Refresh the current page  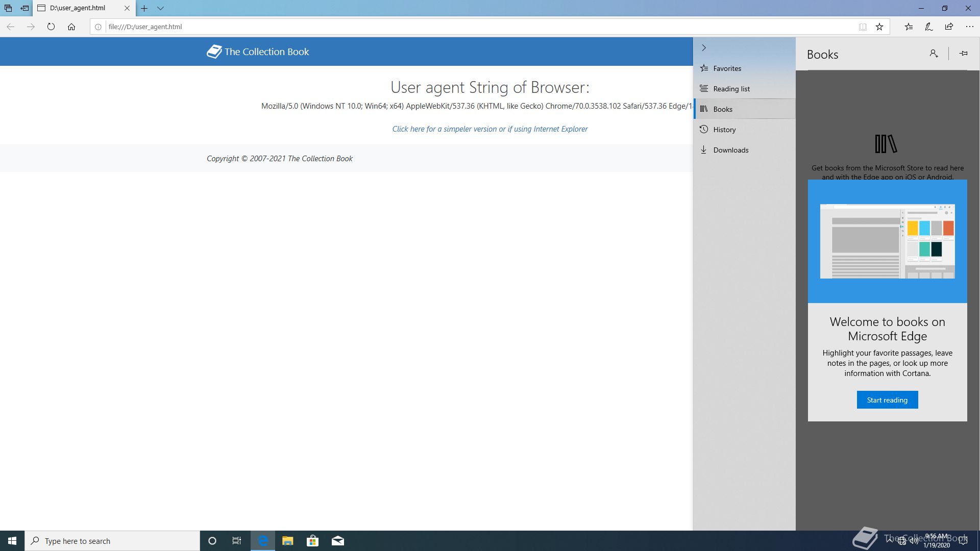pyautogui.click(x=51, y=27)
